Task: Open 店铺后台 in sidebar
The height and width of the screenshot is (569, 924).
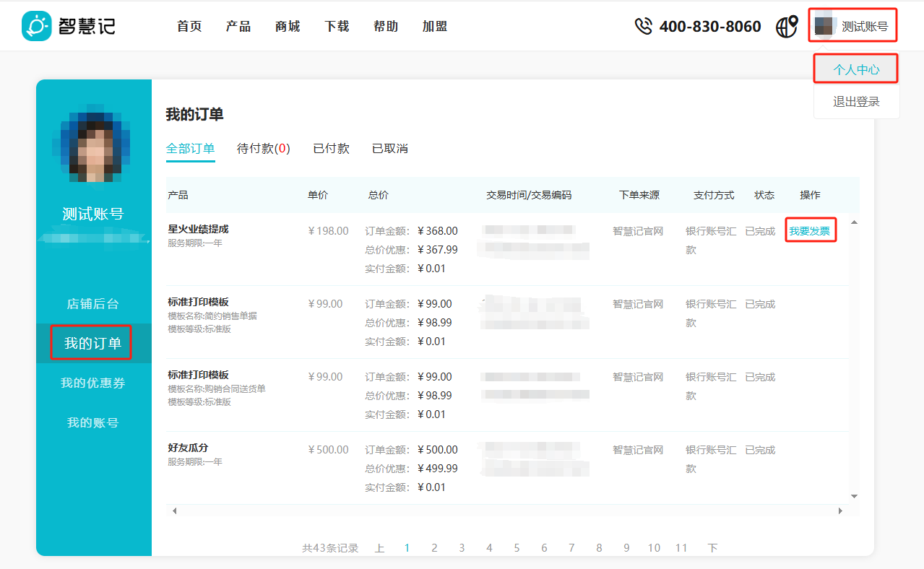Action: (93, 304)
